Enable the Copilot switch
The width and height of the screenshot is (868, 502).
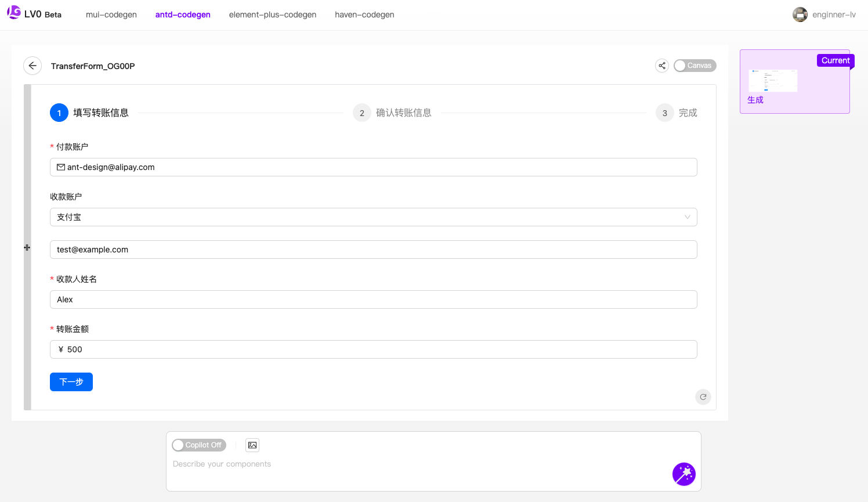(199, 445)
